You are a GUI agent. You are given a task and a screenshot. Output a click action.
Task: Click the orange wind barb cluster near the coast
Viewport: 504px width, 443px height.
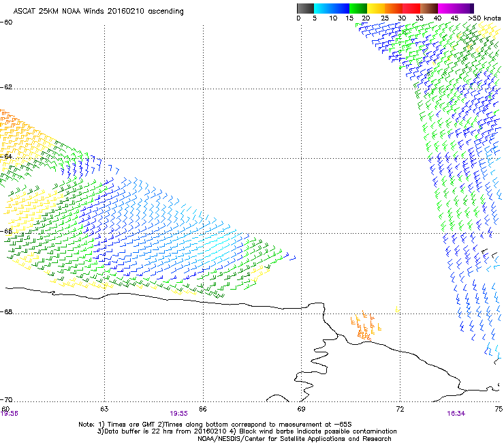[x=366, y=326]
